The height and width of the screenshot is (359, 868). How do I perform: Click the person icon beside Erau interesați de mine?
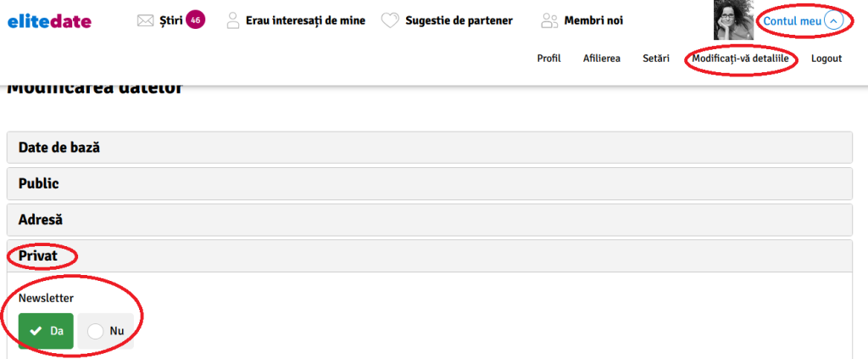234,20
